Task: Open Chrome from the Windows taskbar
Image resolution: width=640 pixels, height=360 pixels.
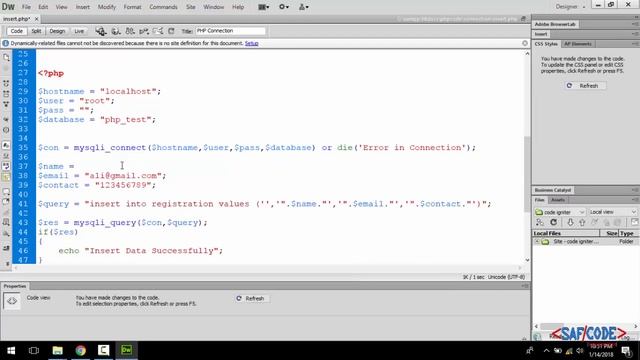Action: coord(80,350)
